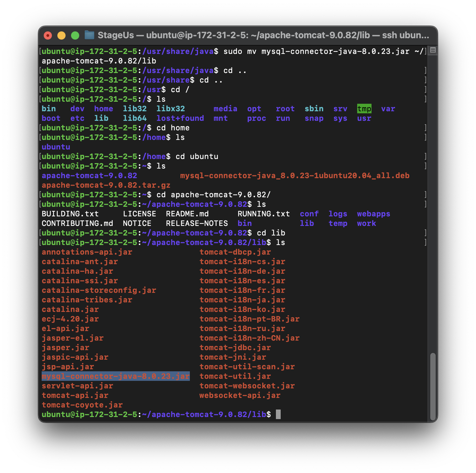Click the work directory name
This screenshot has height=473, width=476.
coord(367,224)
